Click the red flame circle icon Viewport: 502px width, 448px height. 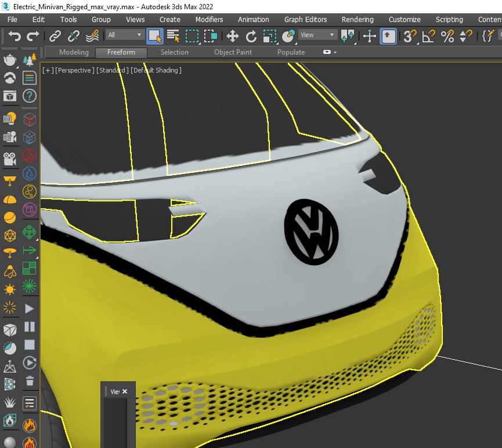pos(30,156)
